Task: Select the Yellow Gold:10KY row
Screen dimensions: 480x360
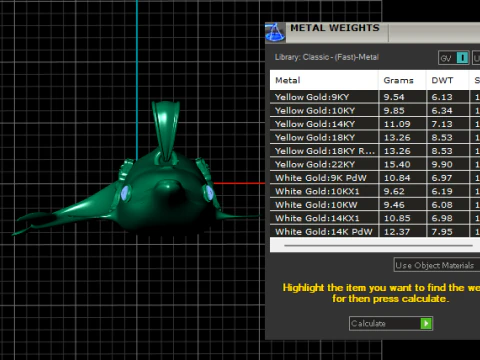Action: [375, 110]
